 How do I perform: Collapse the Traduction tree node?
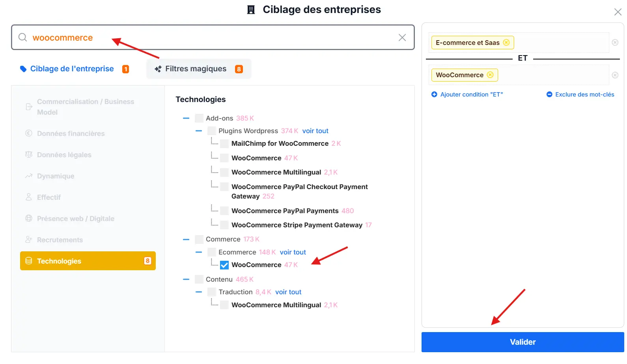pos(199,292)
